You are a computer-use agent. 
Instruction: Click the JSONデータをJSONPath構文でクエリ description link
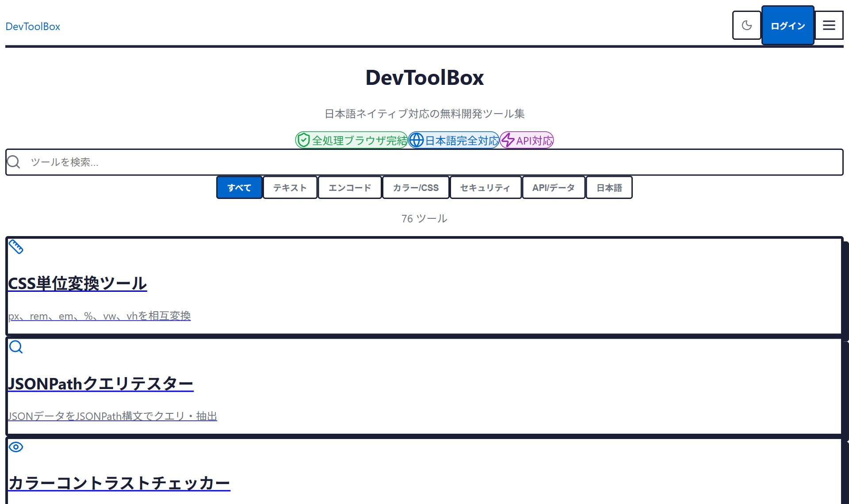coord(112,416)
